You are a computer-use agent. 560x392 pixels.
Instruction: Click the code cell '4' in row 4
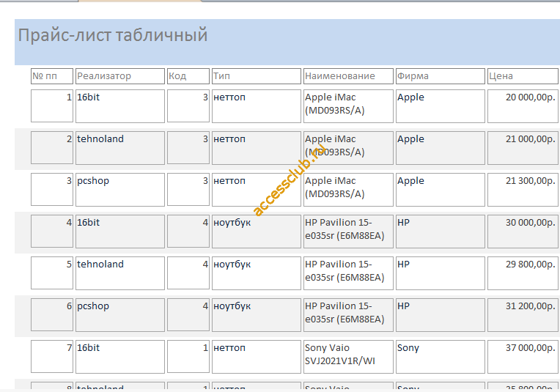pos(188,232)
